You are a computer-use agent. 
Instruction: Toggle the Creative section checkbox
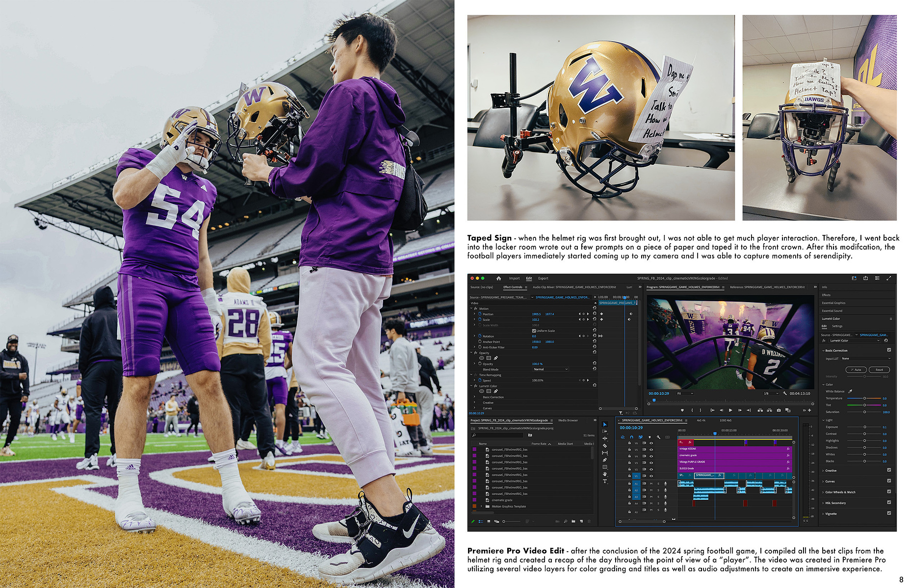click(x=889, y=470)
